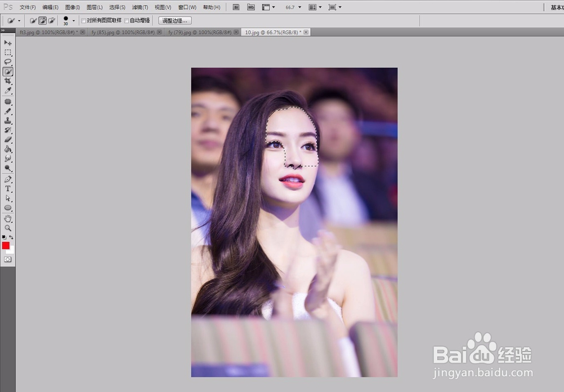
Task: Launch Adobe Bridge (Br icon)
Action: 236,7
